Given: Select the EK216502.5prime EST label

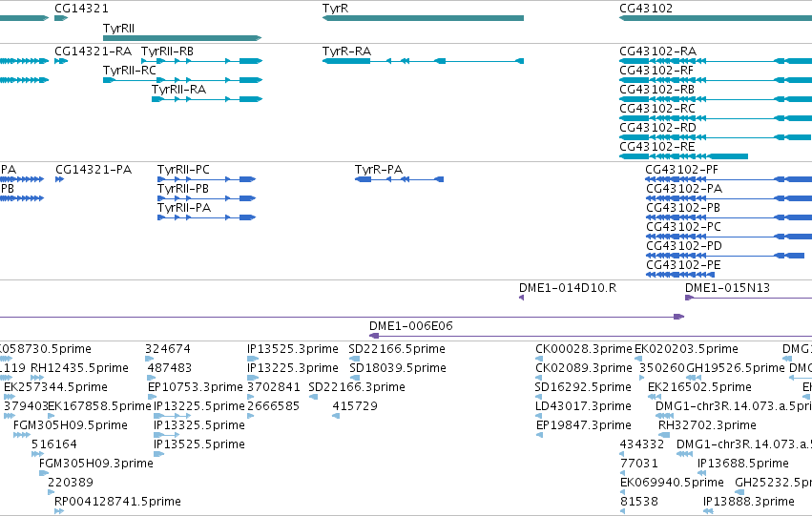Looking at the screenshot, I should pyautogui.click(x=699, y=387).
